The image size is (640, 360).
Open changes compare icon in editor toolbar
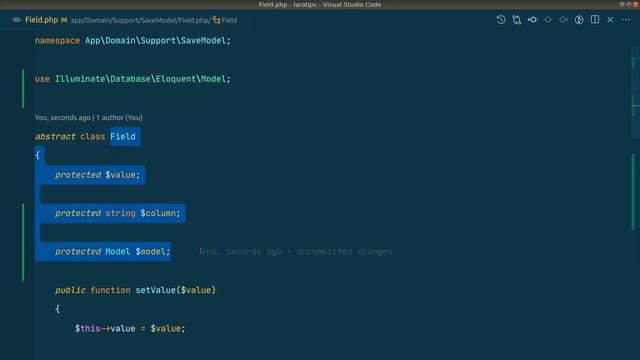pos(517,20)
